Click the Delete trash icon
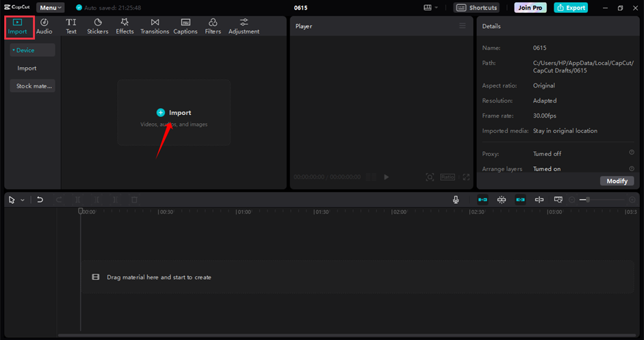644x340 pixels. (134, 200)
